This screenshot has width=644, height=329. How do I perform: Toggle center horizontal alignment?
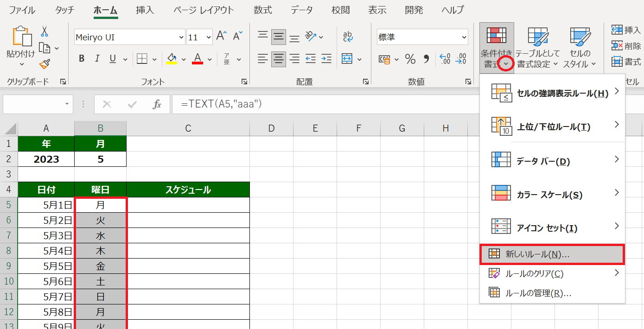279,59
